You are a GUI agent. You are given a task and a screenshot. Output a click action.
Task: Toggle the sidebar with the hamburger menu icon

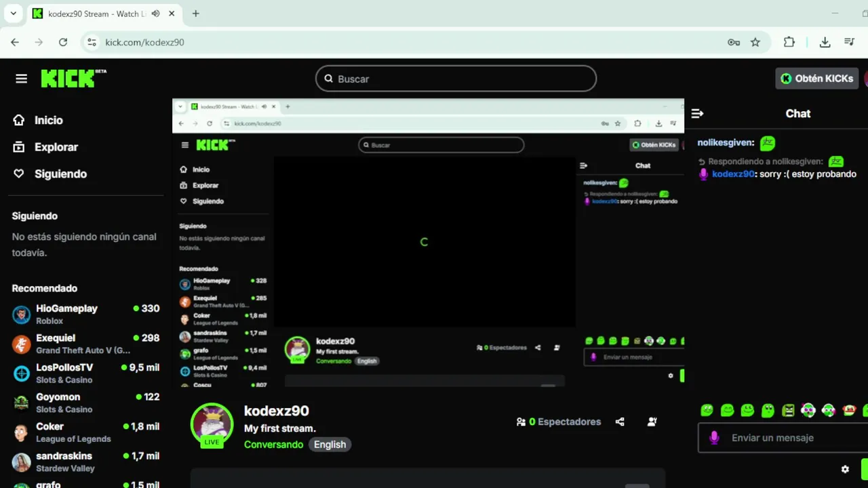click(21, 79)
